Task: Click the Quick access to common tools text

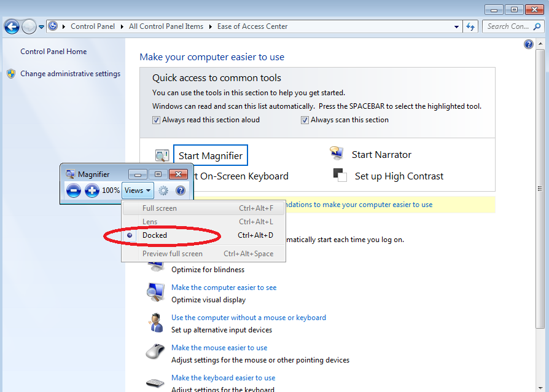Action: point(217,78)
